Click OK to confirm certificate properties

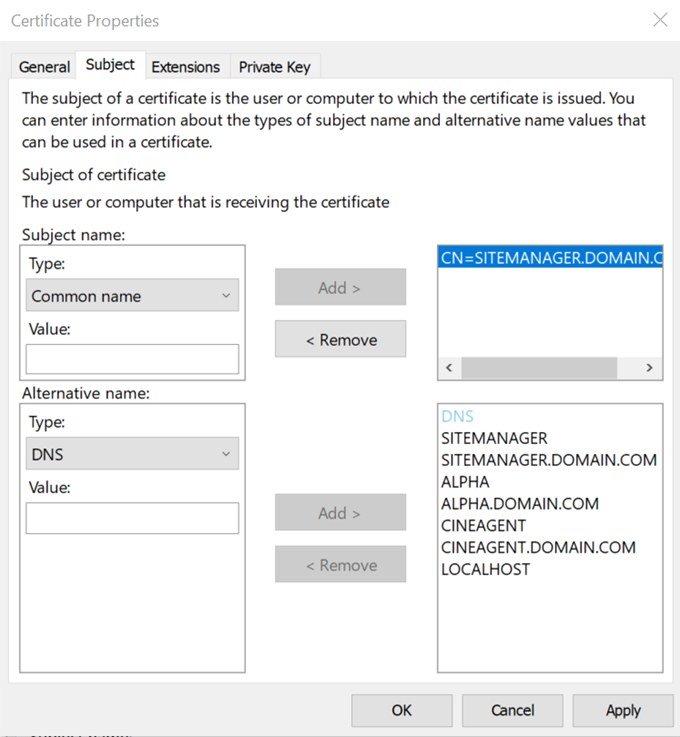[401, 710]
